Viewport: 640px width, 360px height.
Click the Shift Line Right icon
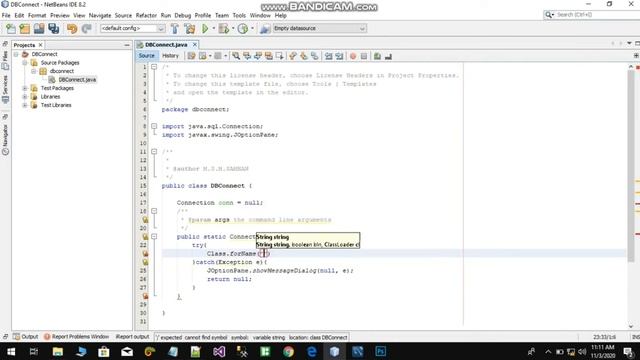339,56
